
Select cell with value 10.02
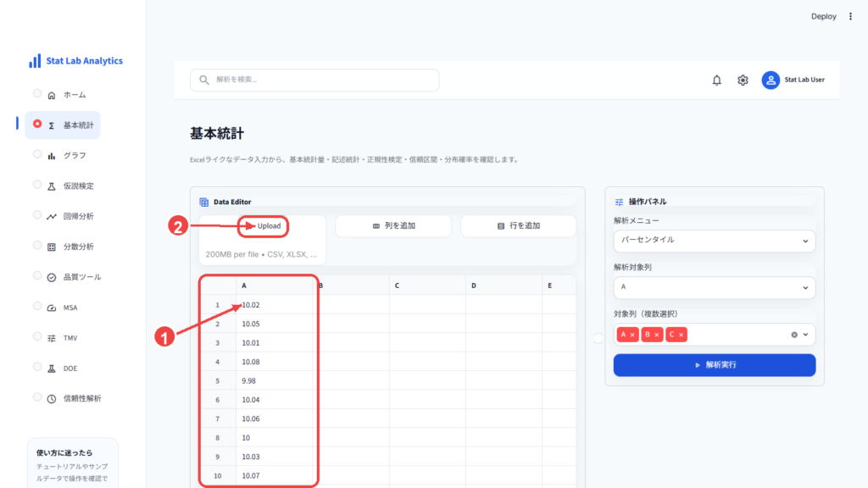coord(275,305)
